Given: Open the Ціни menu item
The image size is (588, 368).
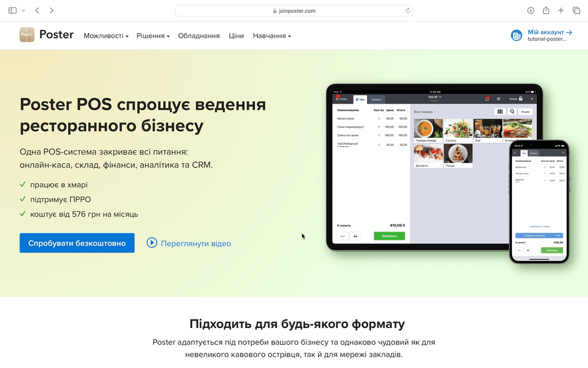Looking at the screenshot, I should pyautogui.click(x=236, y=36).
